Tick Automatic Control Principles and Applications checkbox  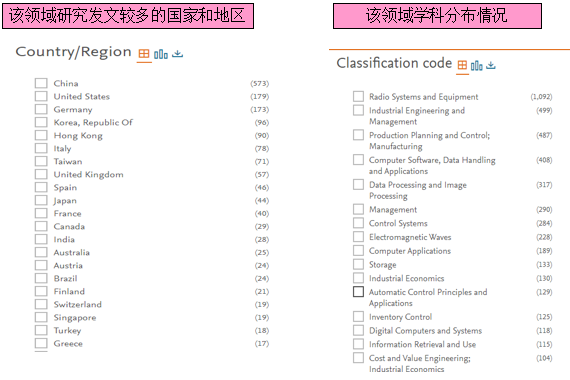tap(358, 292)
